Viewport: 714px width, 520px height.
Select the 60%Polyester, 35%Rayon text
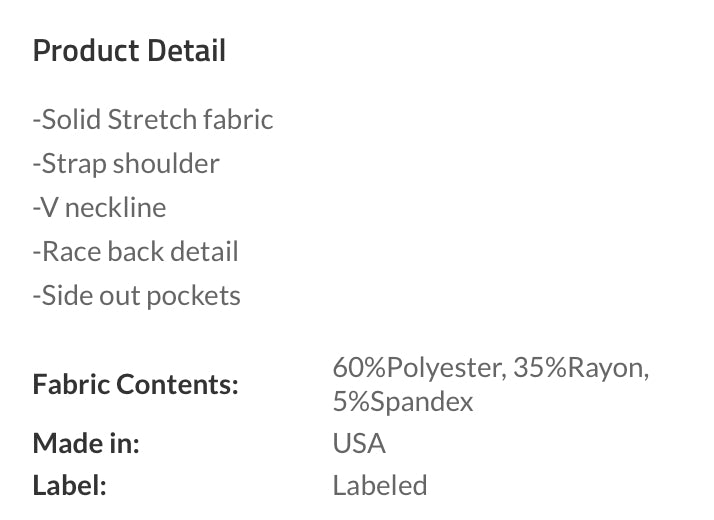click(x=491, y=367)
